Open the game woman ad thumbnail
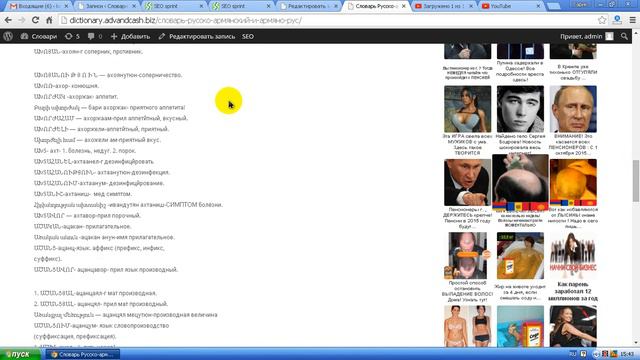The width and height of the screenshot is (640, 360). 467,109
